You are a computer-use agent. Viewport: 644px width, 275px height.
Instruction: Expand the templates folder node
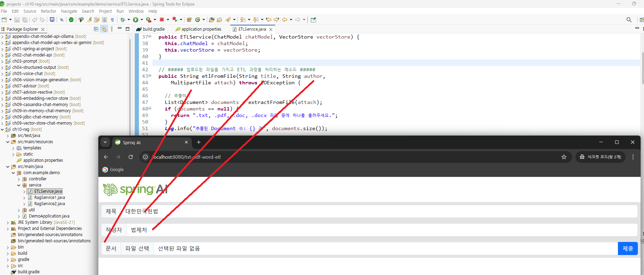pyautogui.click(x=13, y=148)
